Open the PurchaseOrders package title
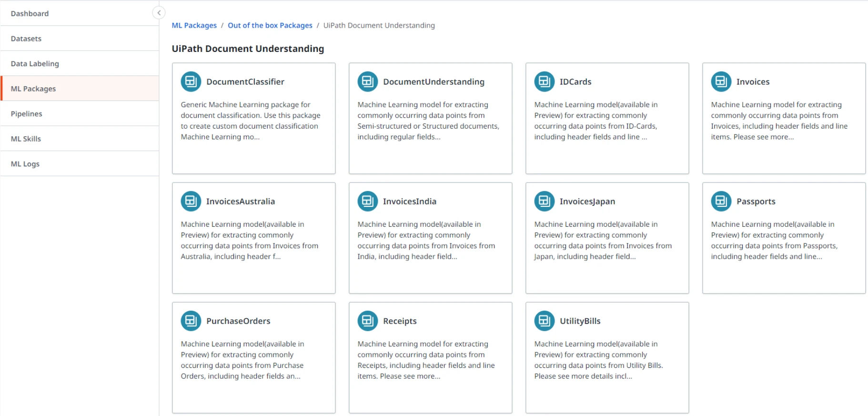Image resolution: width=868 pixels, height=416 pixels. click(x=238, y=321)
